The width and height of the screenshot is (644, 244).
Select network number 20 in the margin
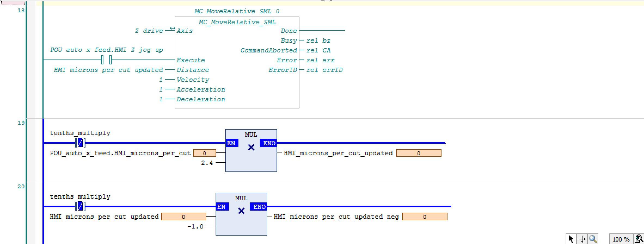(x=21, y=186)
